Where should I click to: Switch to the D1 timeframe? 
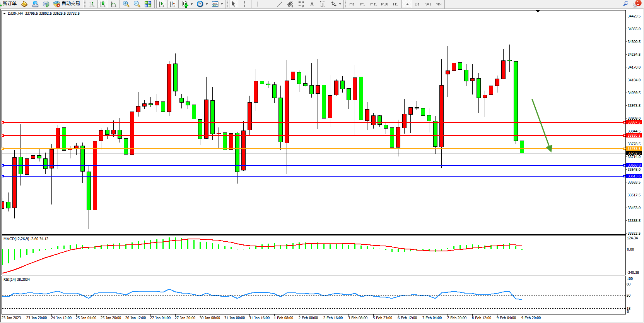417,4
